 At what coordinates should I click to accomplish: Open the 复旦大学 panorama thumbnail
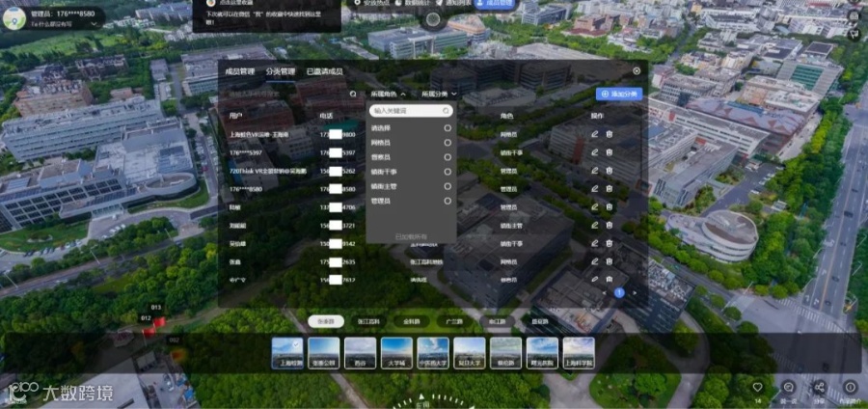(470, 353)
